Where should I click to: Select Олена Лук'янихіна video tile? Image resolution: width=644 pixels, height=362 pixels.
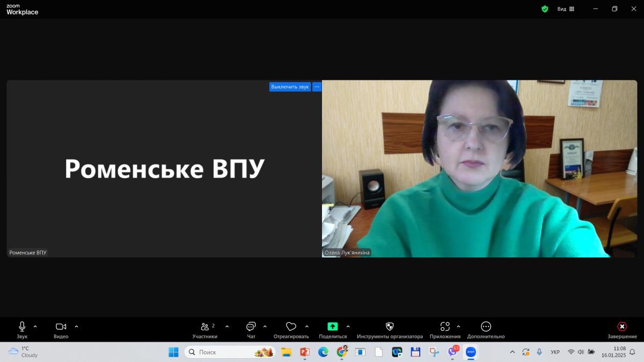479,168
